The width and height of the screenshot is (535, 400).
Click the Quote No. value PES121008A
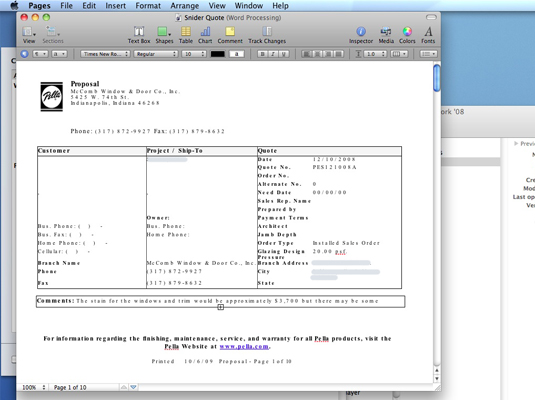point(334,167)
